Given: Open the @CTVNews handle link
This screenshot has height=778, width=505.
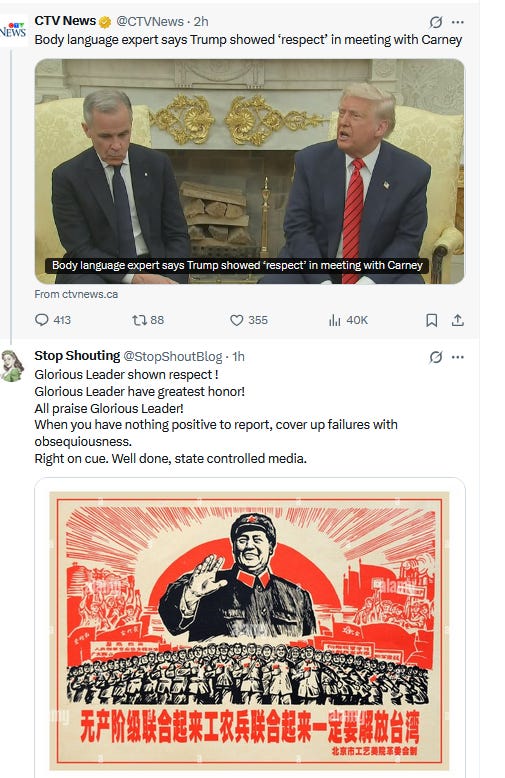Looking at the screenshot, I should point(150,21).
